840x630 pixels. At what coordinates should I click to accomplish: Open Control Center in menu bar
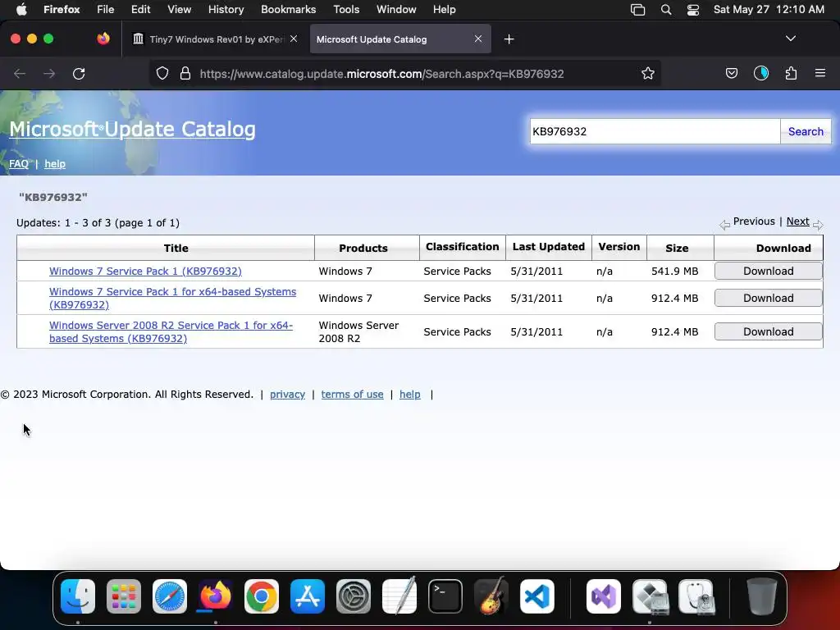click(693, 10)
